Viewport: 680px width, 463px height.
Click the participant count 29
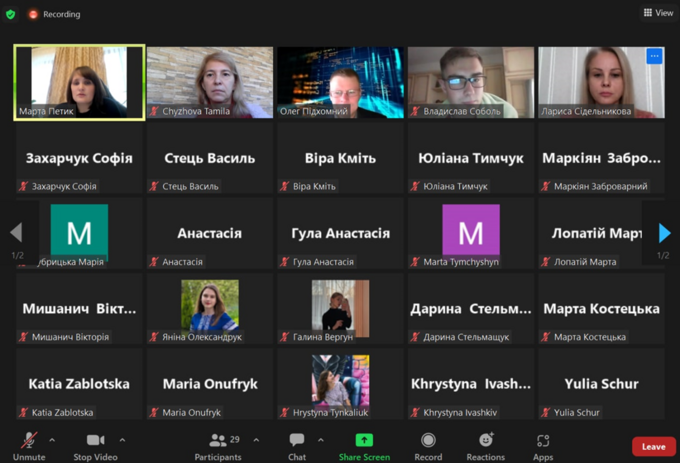pyautogui.click(x=235, y=439)
